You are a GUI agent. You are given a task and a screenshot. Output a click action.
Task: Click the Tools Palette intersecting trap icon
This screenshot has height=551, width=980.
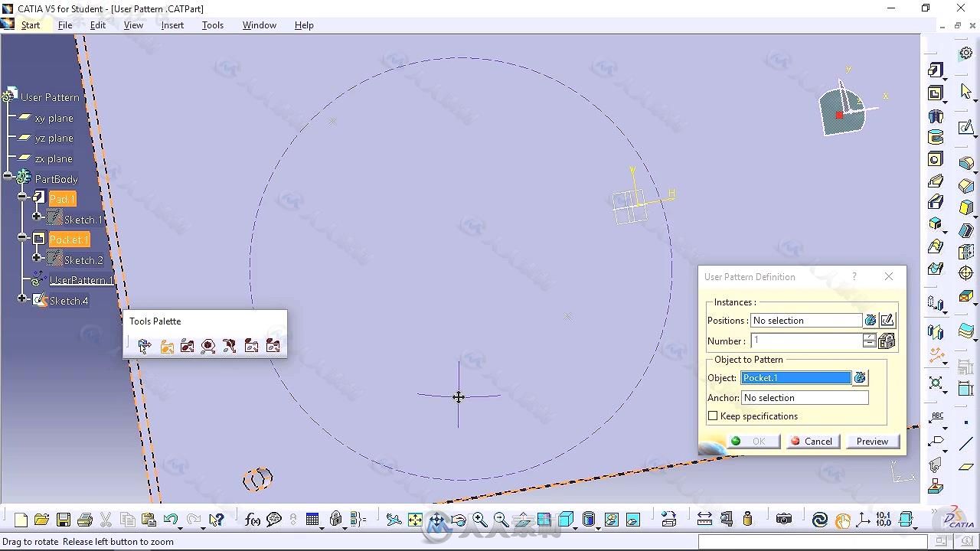pyautogui.click(x=188, y=347)
